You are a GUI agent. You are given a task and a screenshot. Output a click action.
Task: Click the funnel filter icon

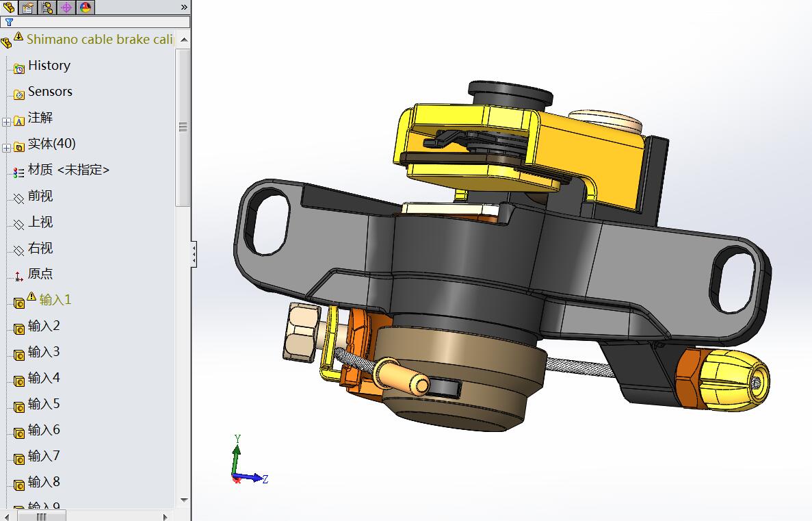tap(9, 22)
